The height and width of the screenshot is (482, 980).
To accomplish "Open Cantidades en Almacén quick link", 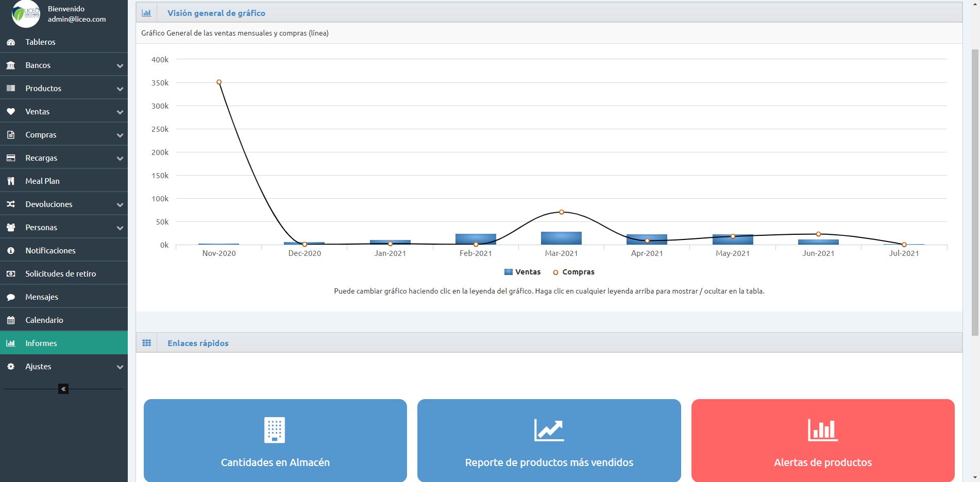I will 275,441.
